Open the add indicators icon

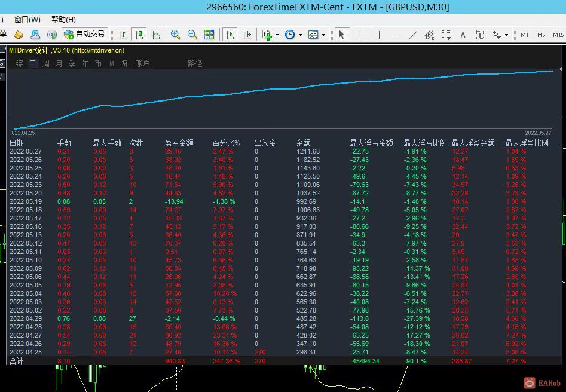click(267, 35)
